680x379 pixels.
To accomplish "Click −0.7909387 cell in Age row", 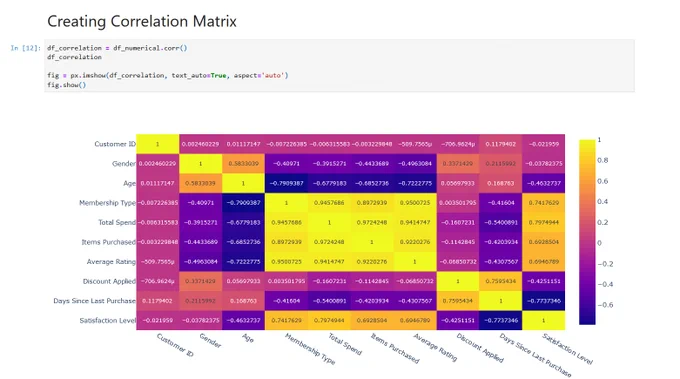I will [286, 183].
